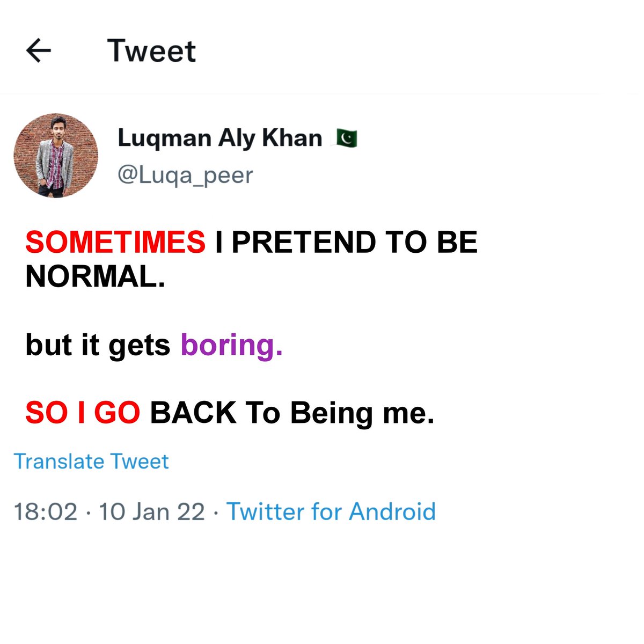The height and width of the screenshot is (644, 644).
Task: Click the word BACK in tweet
Action: 193,413
